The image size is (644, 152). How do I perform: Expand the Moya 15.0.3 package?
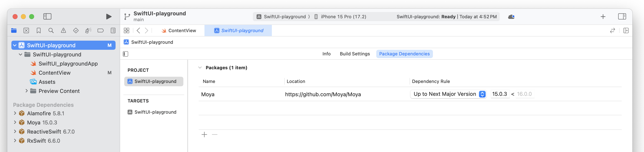(x=15, y=122)
